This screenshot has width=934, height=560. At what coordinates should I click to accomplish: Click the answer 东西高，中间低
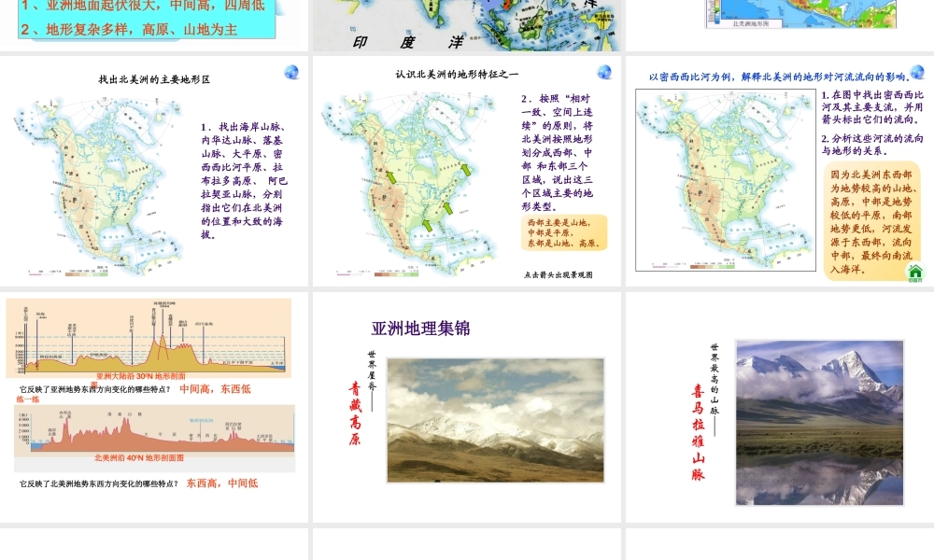tap(222, 483)
